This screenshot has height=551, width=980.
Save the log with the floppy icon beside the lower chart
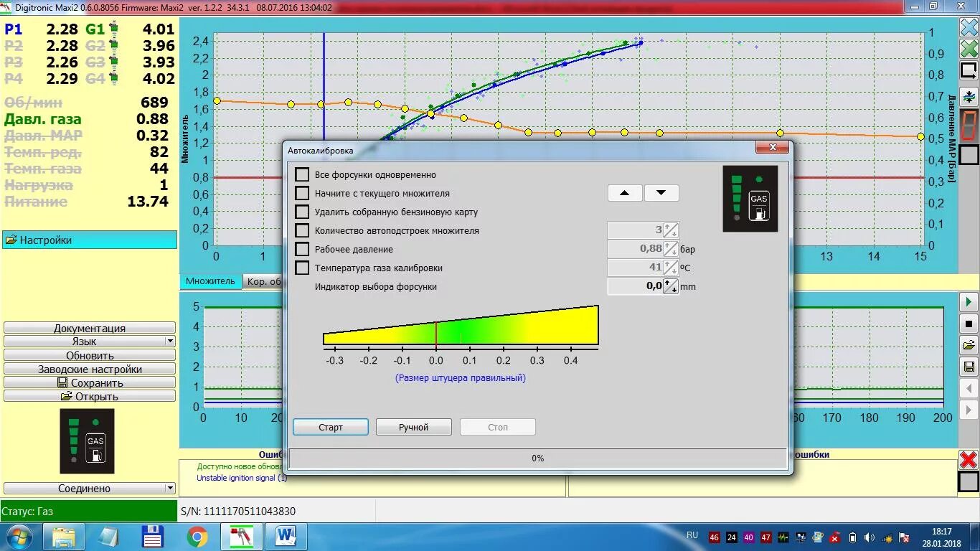point(969,367)
